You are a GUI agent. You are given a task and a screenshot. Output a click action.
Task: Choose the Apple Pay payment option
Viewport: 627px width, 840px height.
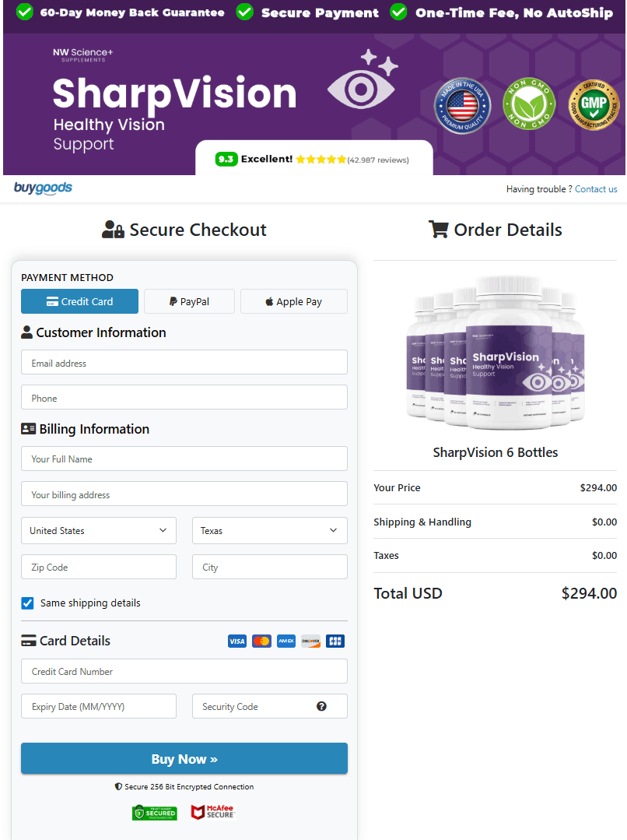(x=294, y=301)
